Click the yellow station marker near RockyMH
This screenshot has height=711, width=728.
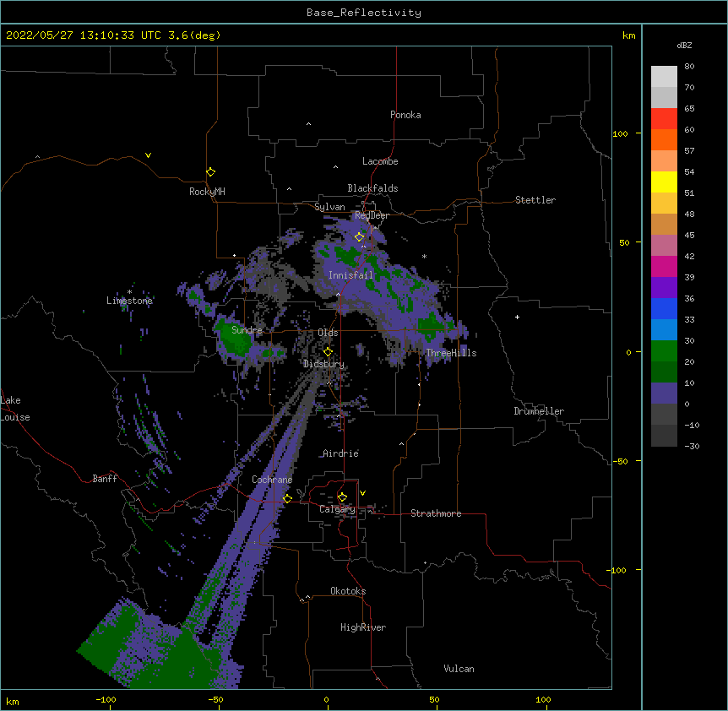(x=210, y=171)
